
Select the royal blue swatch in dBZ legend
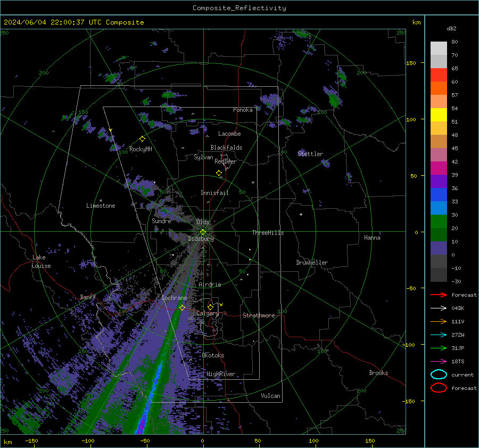[439, 194]
